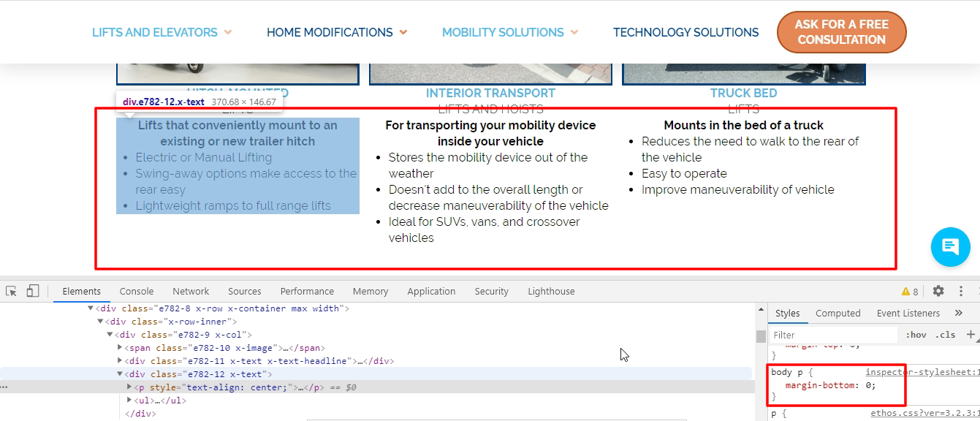Open the Network tab

[191, 291]
